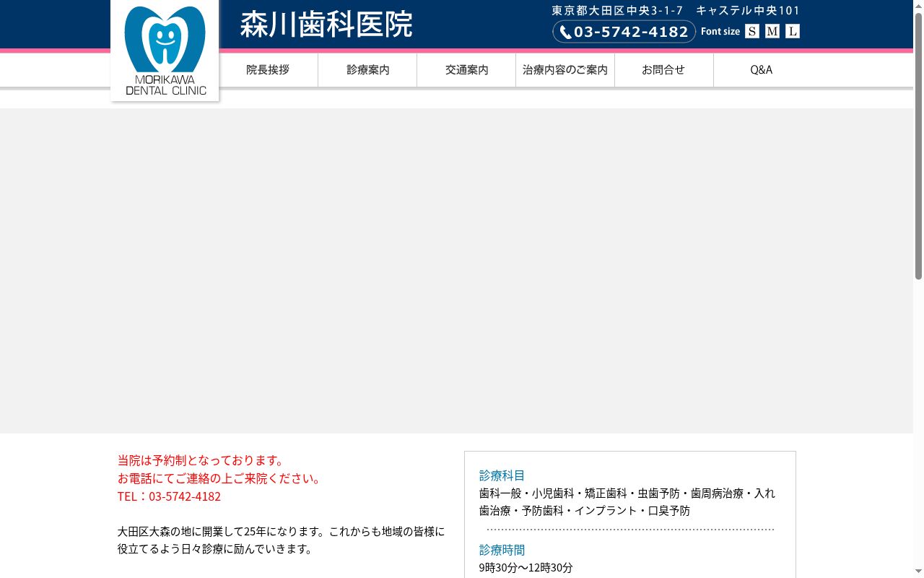Viewport: 924px width, 578px height.
Task: Click the scrollbar down arrow
Action: pos(918,572)
